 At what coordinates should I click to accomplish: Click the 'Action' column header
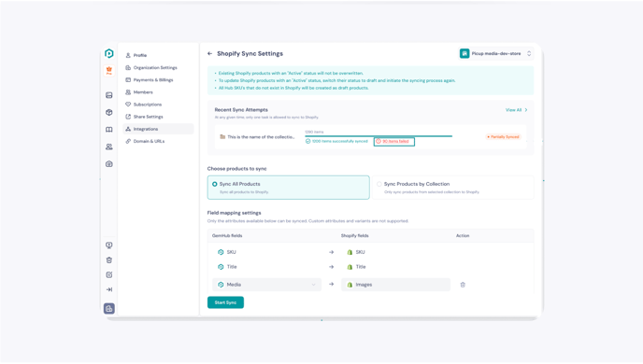pyautogui.click(x=463, y=236)
